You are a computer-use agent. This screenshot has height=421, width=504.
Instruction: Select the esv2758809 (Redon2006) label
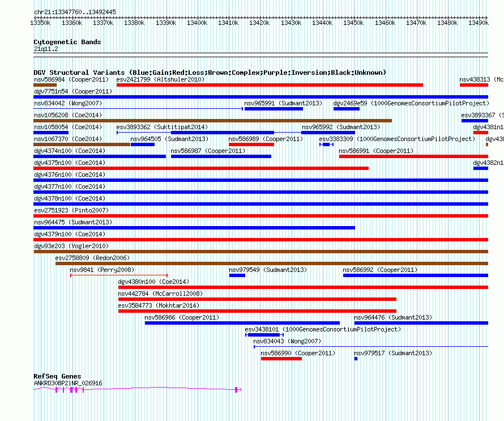[x=92, y=258]
